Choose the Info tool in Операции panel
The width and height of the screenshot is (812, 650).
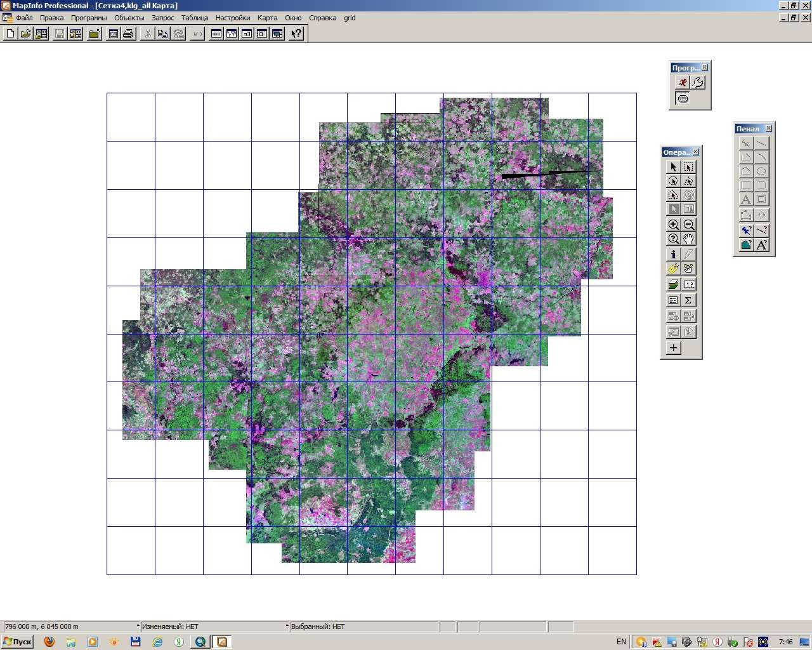673,254
